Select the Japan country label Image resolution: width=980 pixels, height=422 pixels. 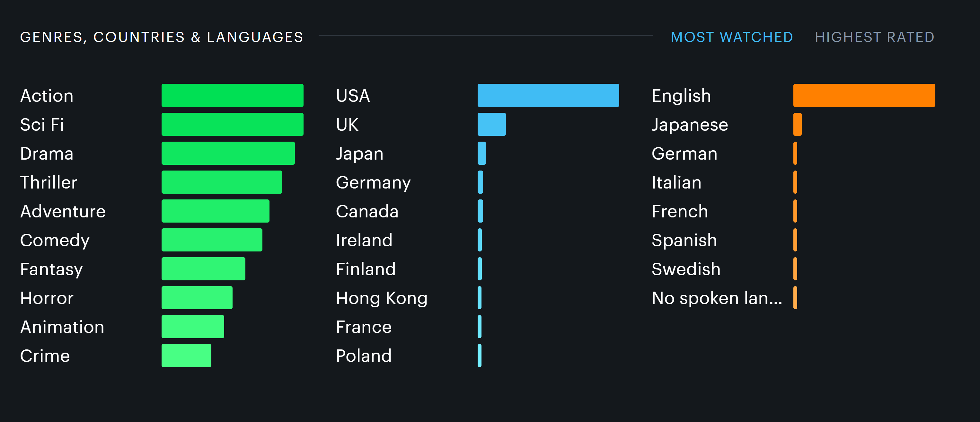tap(359, 153)
